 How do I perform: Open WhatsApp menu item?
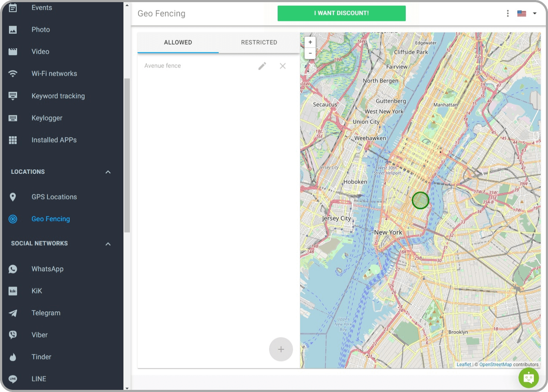(47, 269)
